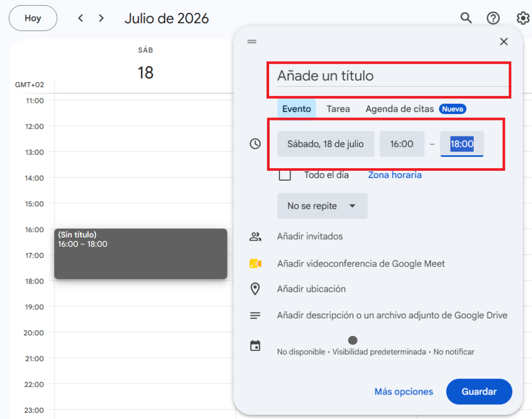The width and height of the screenshot is (532, 419).
Task: Open the start time 16:00 field
Action: (x=402, y=144)
